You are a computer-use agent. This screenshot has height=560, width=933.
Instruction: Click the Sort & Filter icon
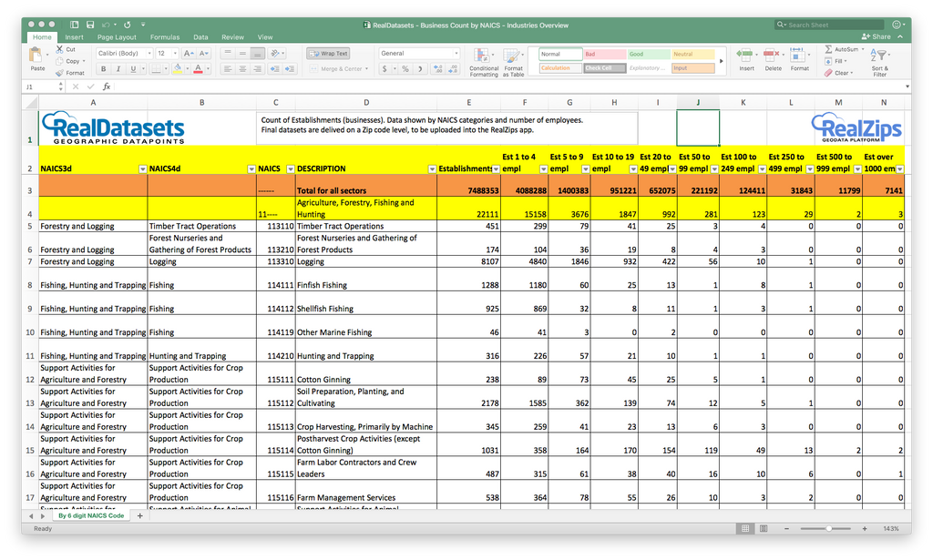(x=879, y=56)
